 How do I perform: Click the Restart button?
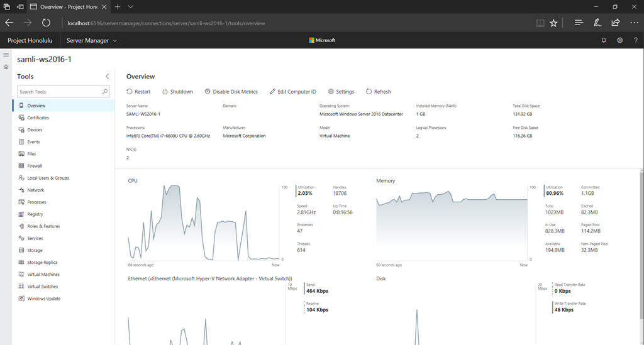pos(138,92)
